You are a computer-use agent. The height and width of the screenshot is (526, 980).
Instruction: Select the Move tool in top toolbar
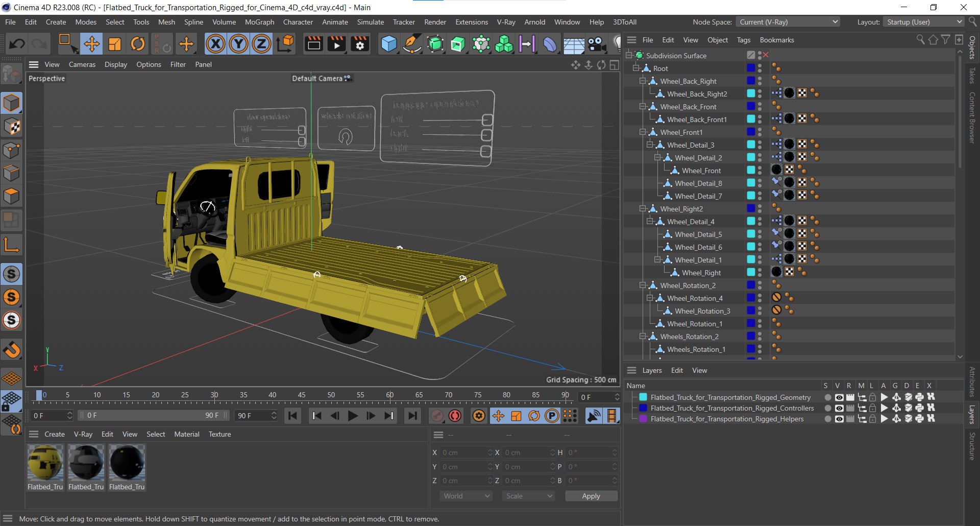(x=91, y=44)
